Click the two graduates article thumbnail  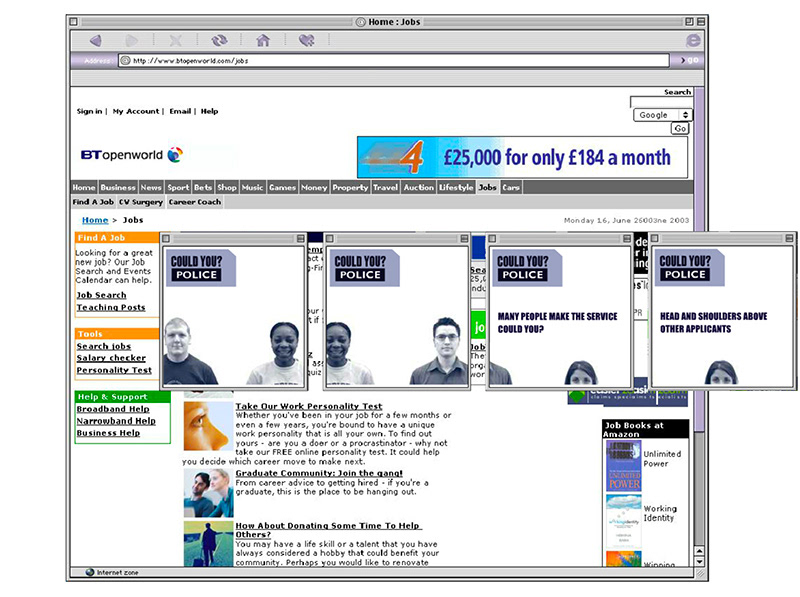click(208, 493)
